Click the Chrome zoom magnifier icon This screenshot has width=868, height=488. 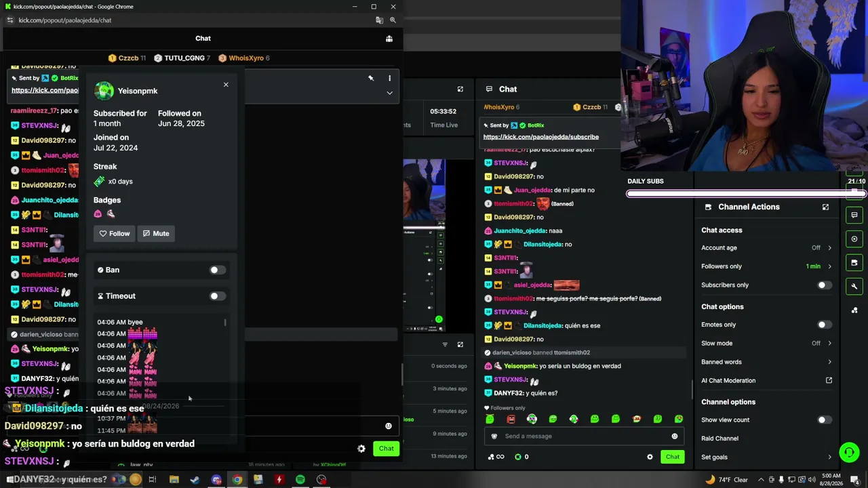[x=393, y=20]
